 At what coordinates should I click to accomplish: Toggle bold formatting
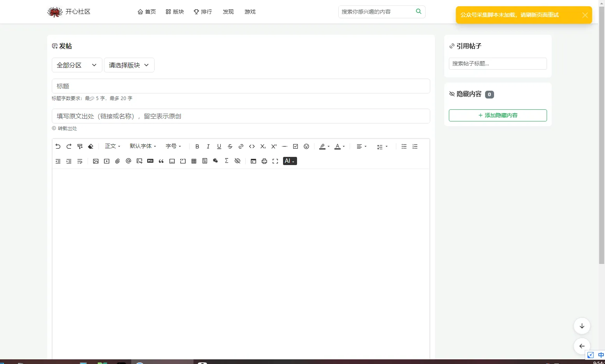point(197,146)
